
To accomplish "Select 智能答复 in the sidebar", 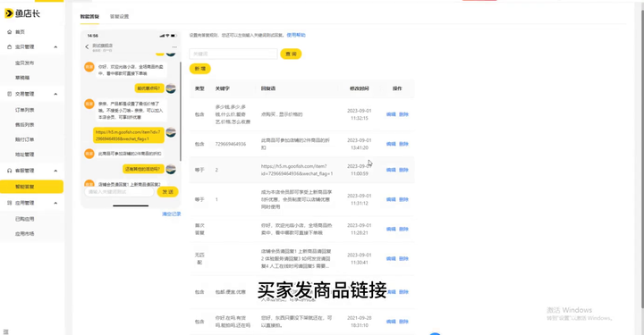I will [x=31, y=187].
